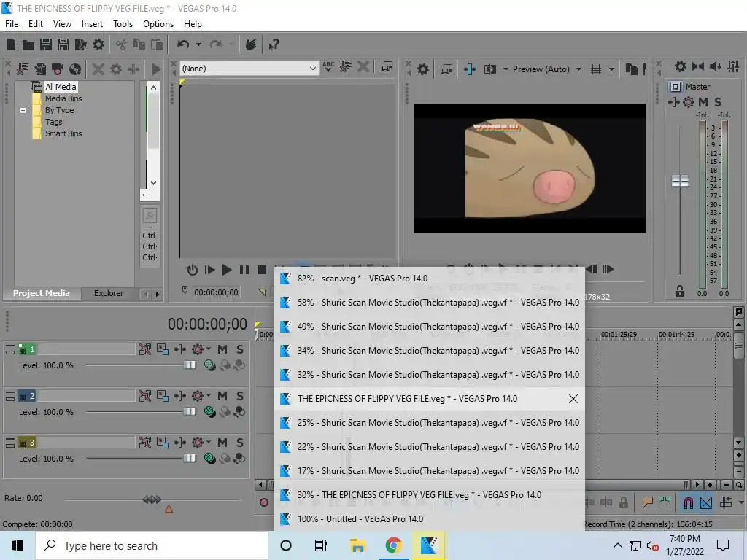Open the File menu
Screen dimensions: 747x560
point(12,24)
